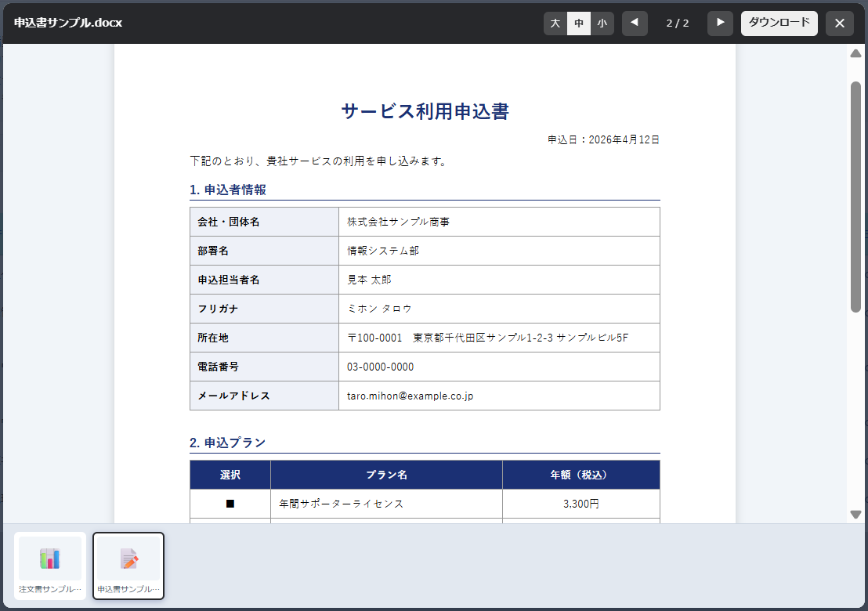Click the price 3,300円
868x611 pixels.
(581, 504)
